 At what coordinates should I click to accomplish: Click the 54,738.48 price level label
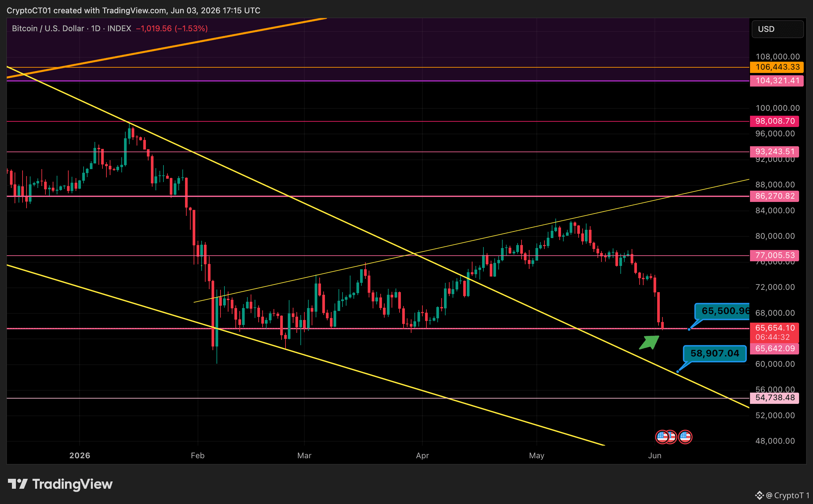coord(774,398)
